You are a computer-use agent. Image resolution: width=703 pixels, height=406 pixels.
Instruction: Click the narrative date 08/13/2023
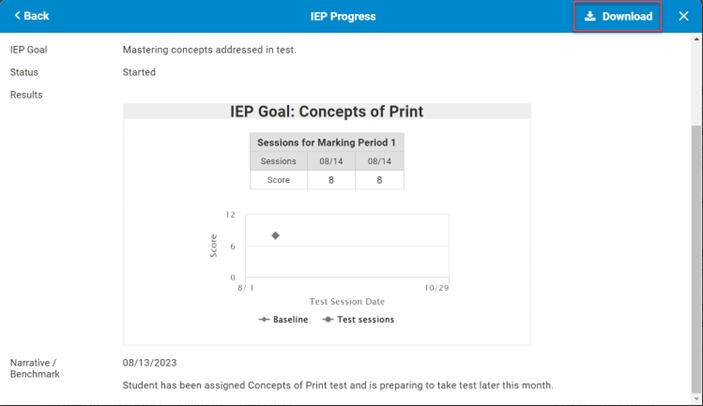pyautogui.click(x=150, y=363)
